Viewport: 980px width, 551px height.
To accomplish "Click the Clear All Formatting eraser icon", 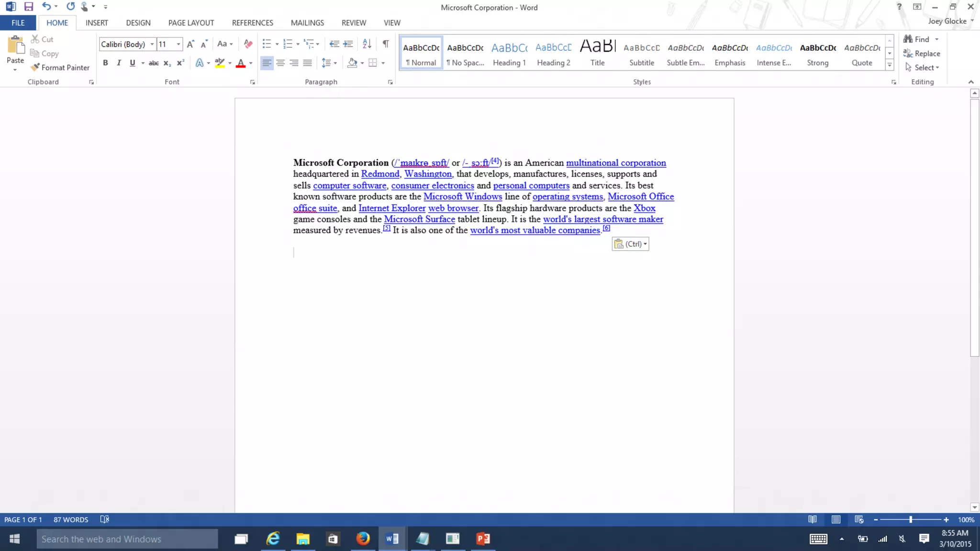I will [248, 44].
